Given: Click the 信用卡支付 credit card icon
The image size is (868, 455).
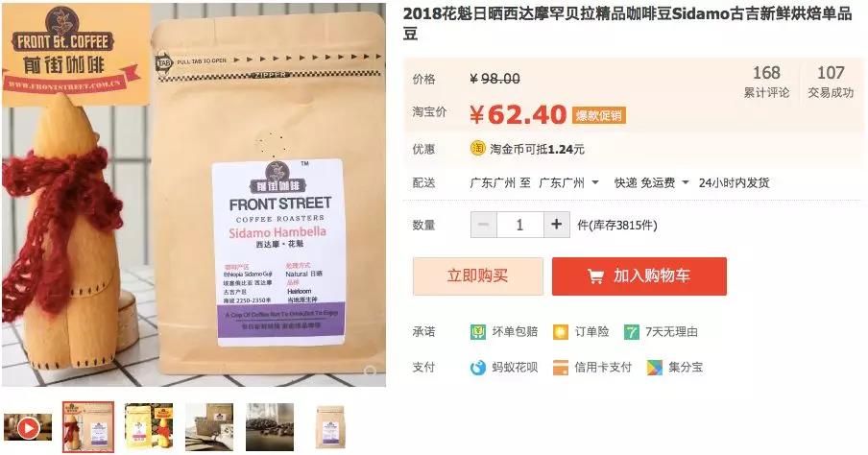Looking at the screenshot, I should pos(561,368).
